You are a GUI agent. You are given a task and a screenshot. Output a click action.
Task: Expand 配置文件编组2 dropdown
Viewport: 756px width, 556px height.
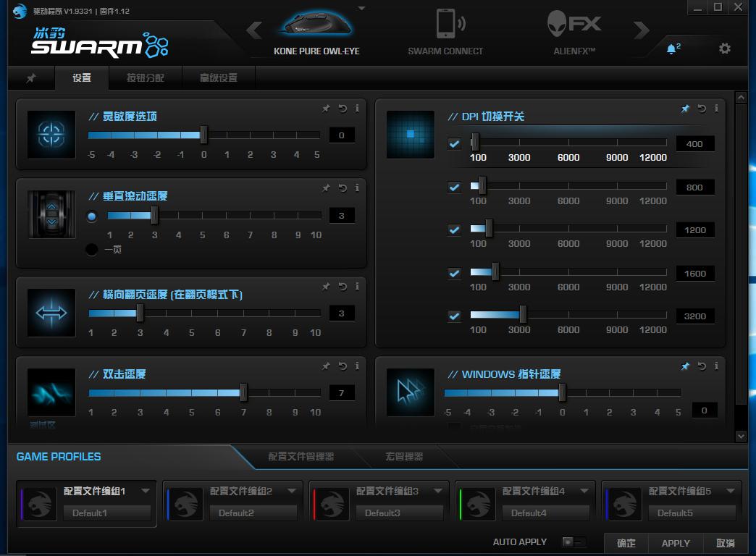[292, 491]
